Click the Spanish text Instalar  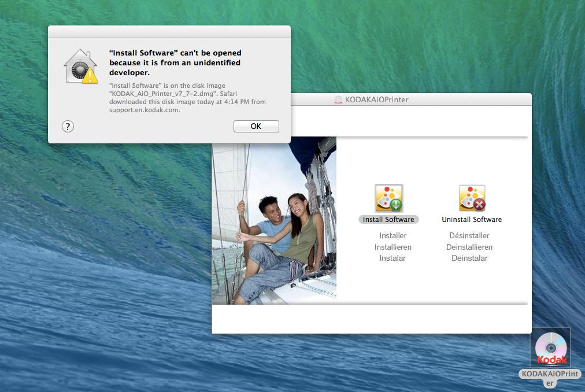tap(393, 258)
